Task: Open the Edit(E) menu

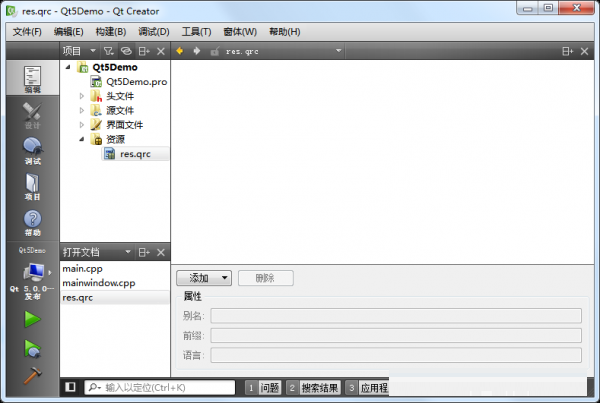Action: [x=68, y=31]
